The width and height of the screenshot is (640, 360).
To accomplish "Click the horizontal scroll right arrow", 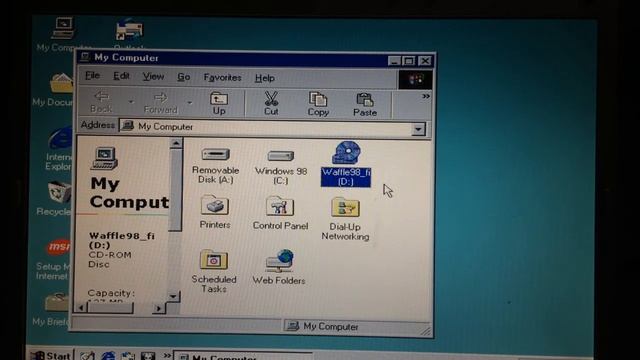I will [159, 309].
